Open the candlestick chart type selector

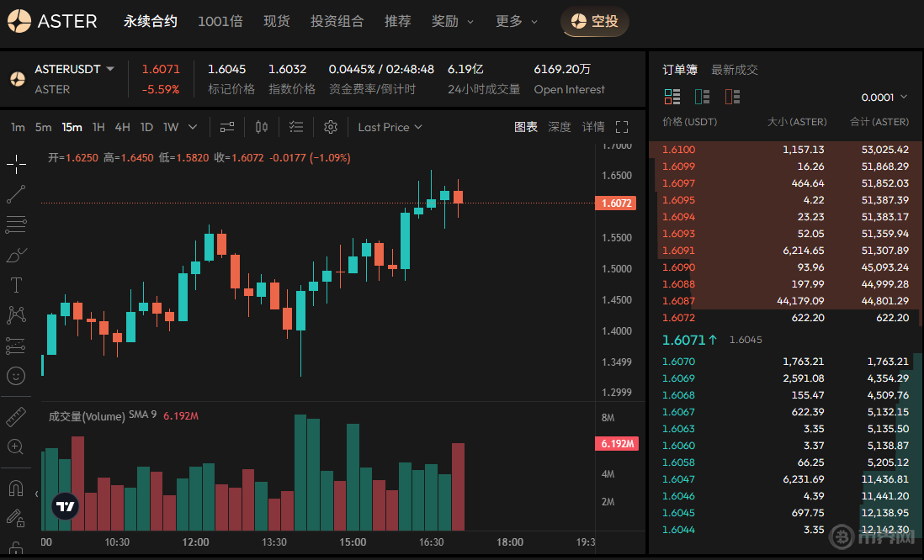click(x=262, y=127)
